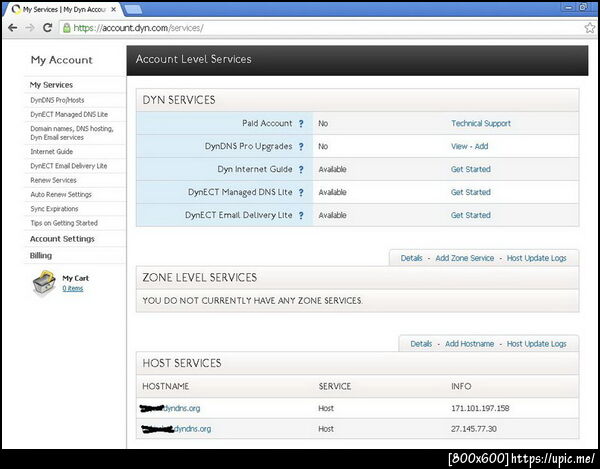
Task: Open Tips on Getting Started link
Action: coord(64,223)
